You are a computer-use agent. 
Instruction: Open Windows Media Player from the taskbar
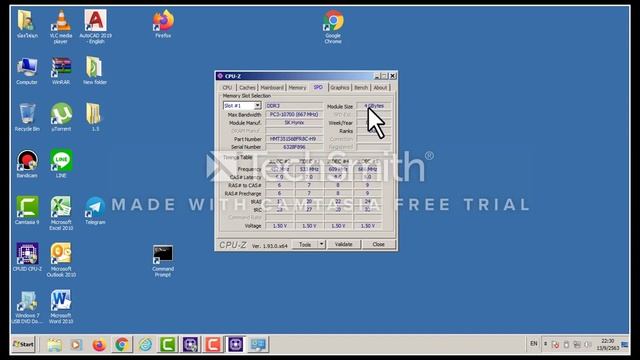coord(76,345)
